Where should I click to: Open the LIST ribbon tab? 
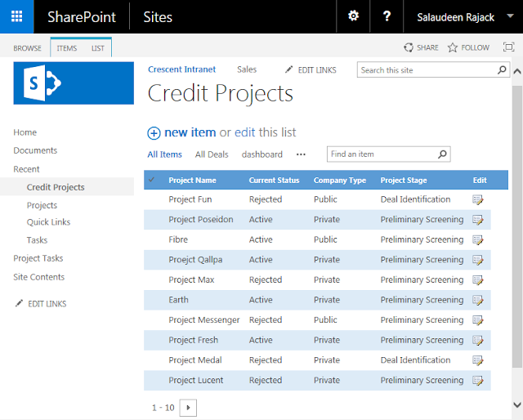point(98,48)
